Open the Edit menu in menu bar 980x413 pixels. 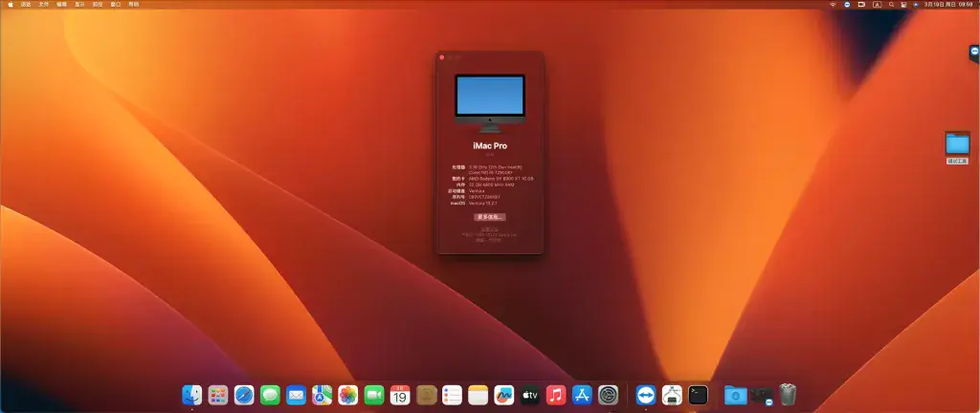click(x=61, y=5)
